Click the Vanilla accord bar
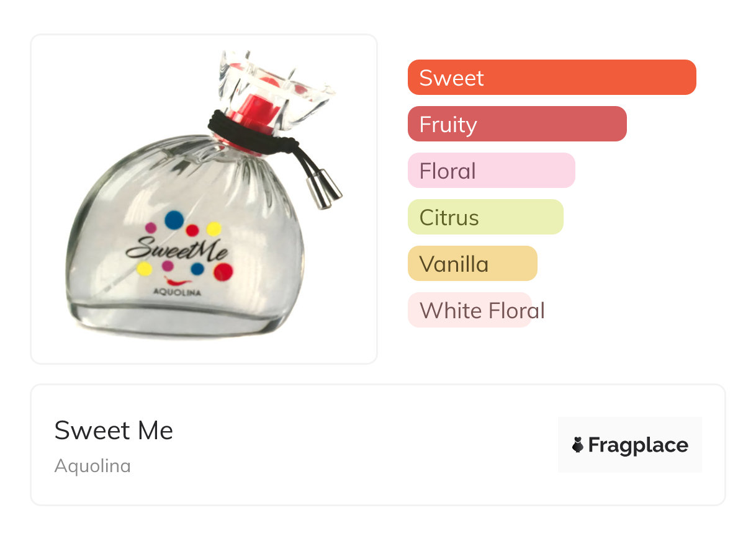The width and height of the screenshot is (756, 536). tap(472, 264)
